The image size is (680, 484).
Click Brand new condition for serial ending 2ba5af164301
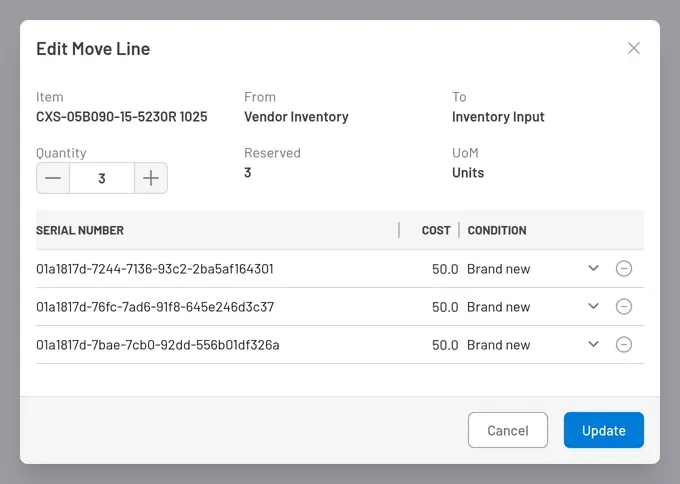point(499,269)
